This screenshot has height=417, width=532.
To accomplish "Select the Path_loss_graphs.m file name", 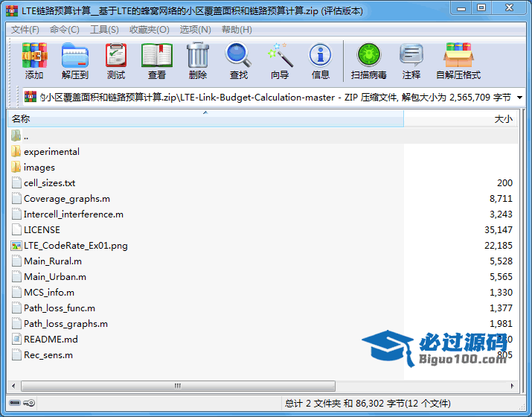I will tap(65, 324).
